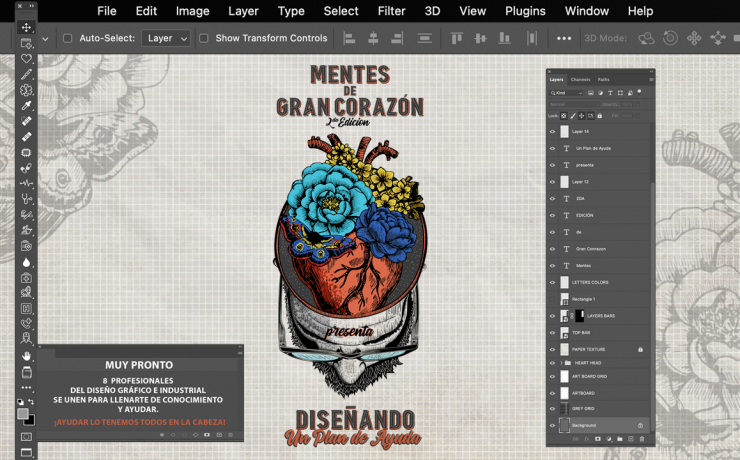Switch to the Channels tab
Viewport: 740px width, 460px height.
coord(580,79)
